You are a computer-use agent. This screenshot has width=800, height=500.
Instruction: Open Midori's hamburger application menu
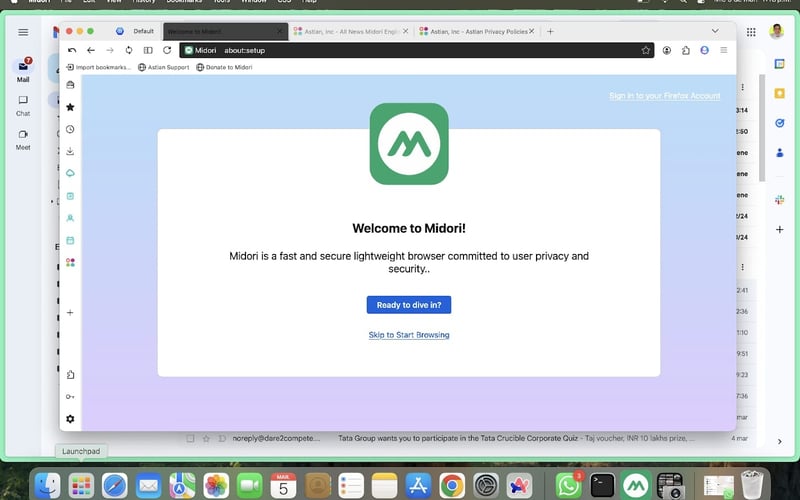723,50
